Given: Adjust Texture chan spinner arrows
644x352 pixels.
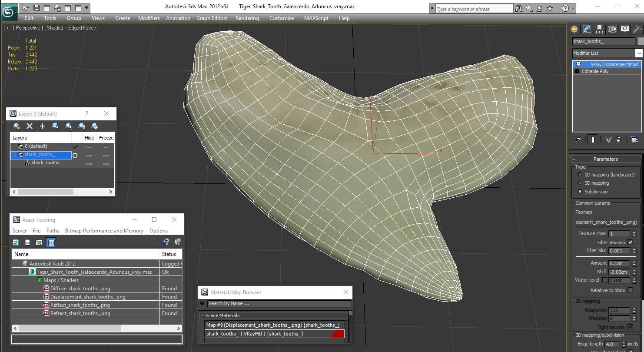Looking at the screenshot, I should 634,234.
